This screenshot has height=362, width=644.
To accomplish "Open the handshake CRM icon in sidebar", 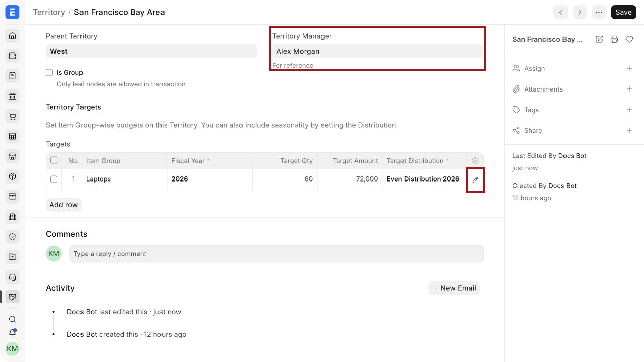I will [13, 297].
